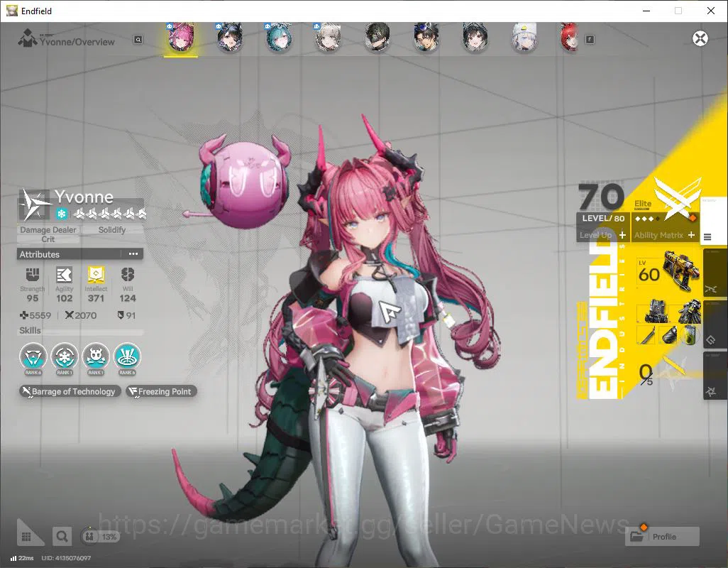Switch to the teal-haired operator portrait
Viewport: 728px width, 568px height.
pyautogui.click(x=279, y=38)
